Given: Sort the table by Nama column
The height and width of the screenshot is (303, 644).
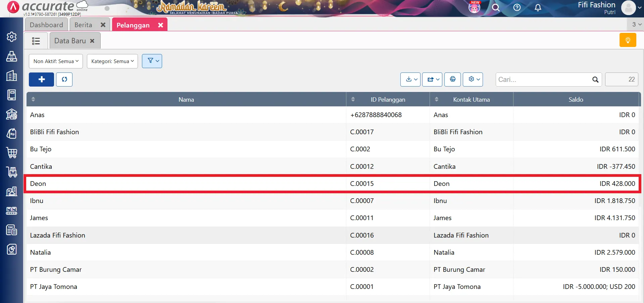Looking at the screenshot, I should 186,100.
